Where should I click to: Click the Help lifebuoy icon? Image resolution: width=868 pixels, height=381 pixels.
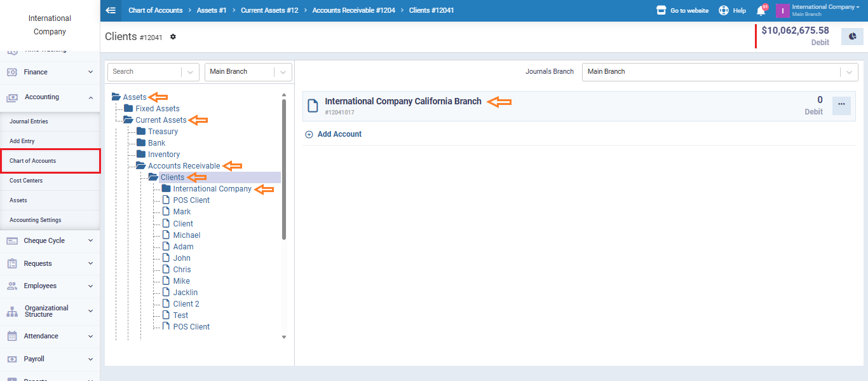723,11
